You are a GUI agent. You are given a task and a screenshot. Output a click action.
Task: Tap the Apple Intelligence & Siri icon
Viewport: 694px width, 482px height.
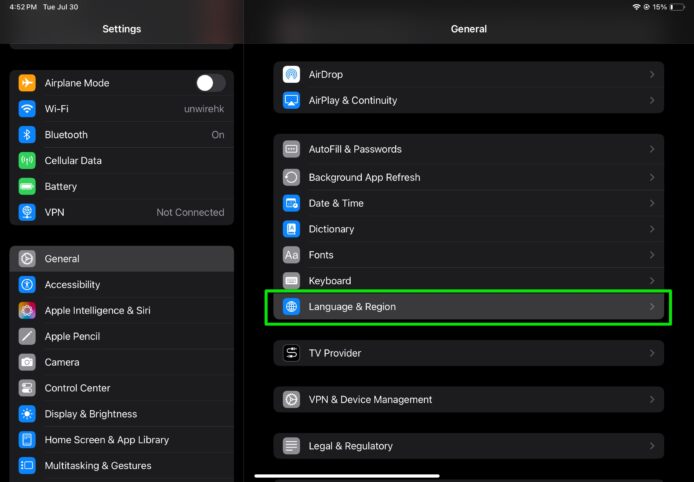tap(27, 311)
